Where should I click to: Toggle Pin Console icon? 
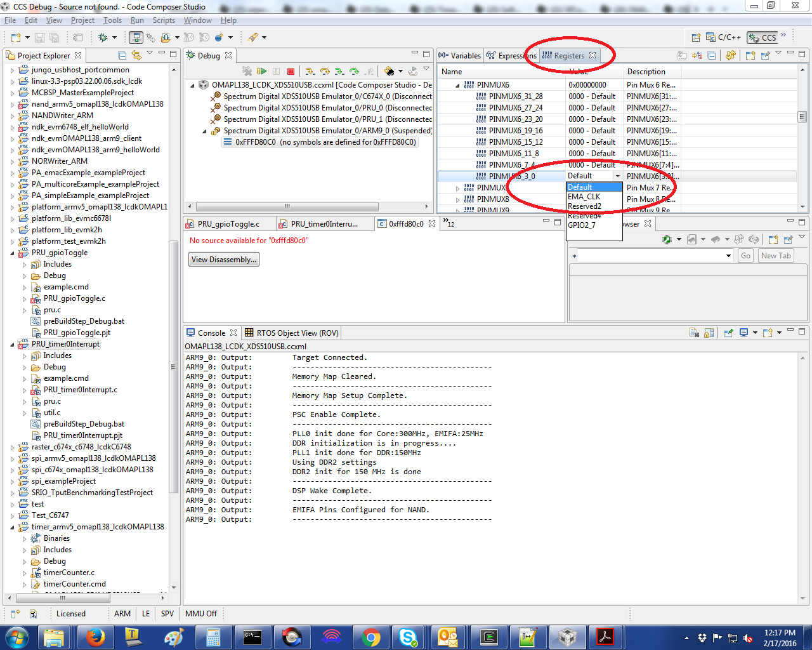[x=728, y=333]
